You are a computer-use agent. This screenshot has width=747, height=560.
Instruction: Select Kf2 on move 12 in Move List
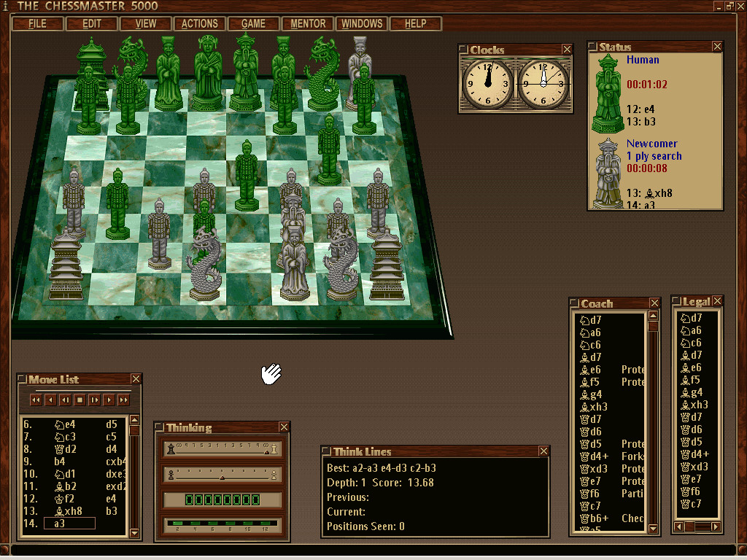click(x=65, y=499)
